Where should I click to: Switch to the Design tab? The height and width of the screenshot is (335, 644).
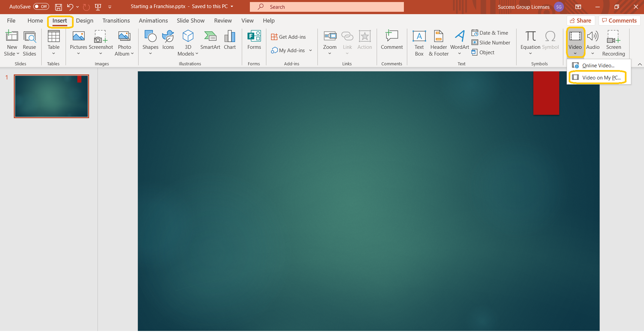[x=84, y=21]
